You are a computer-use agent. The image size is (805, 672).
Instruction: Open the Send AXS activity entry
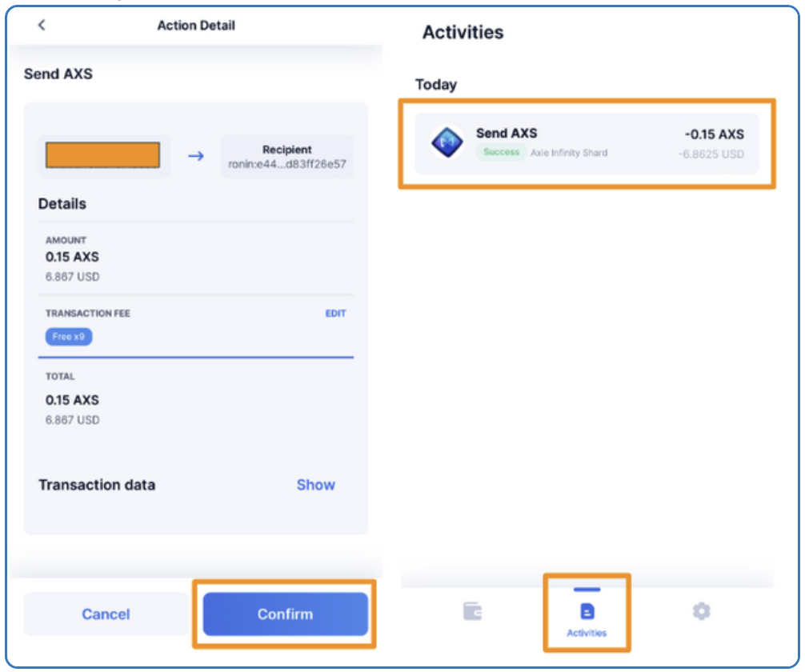pos(587,143)
